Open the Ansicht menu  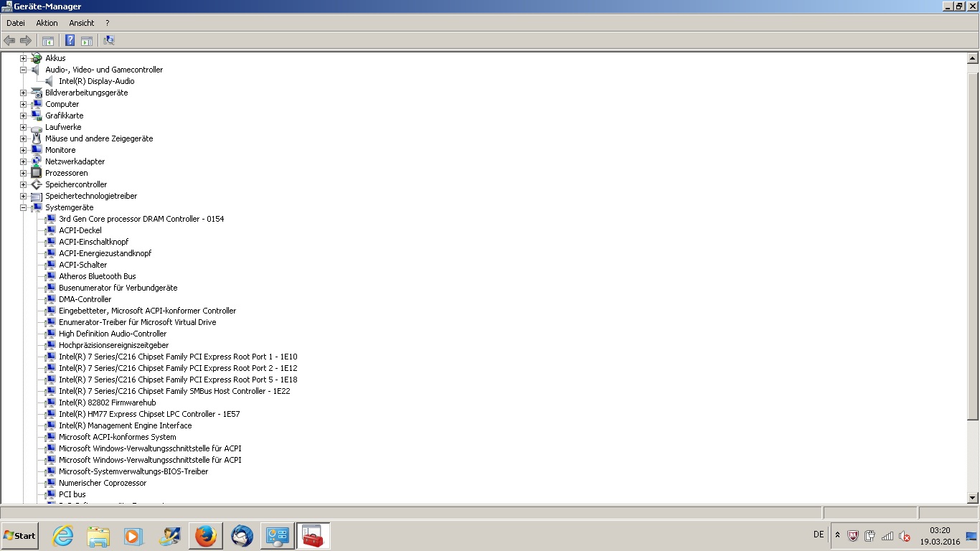pos(82,23)
